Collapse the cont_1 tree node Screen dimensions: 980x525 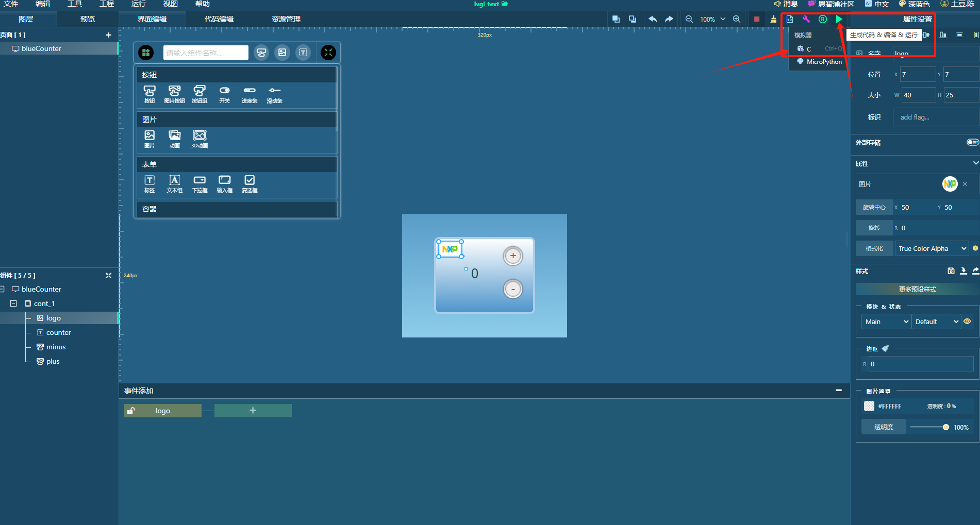[13, 303]
